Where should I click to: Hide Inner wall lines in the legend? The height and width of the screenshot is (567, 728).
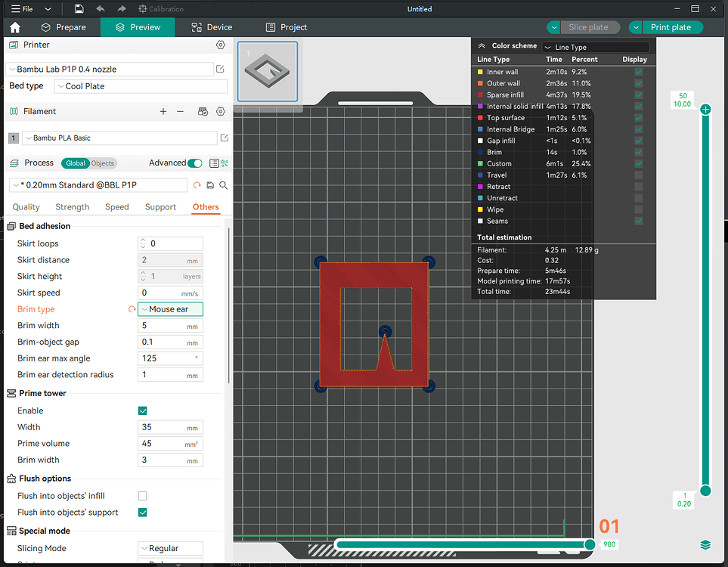coord(638,72)
